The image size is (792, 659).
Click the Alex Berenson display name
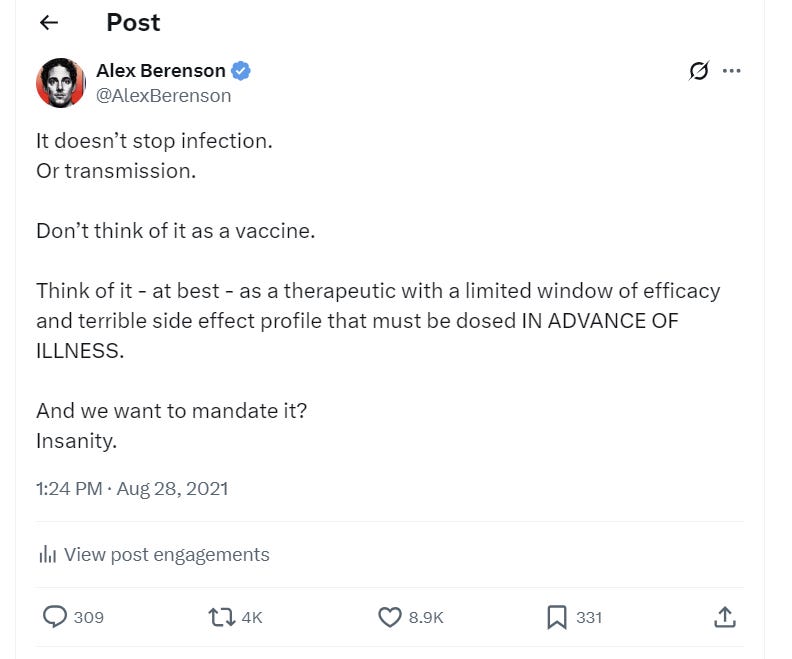[160, 71]
